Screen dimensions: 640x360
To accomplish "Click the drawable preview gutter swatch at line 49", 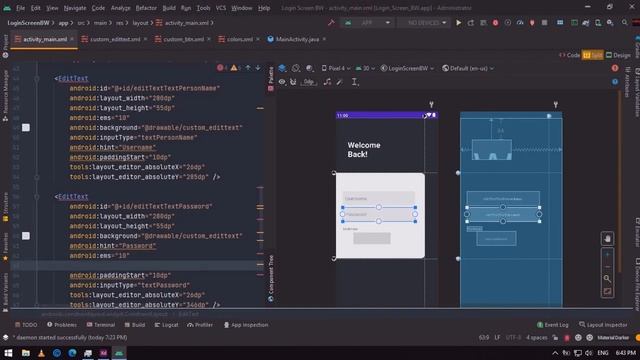I will pyautogui.click(x=26, y=128).
